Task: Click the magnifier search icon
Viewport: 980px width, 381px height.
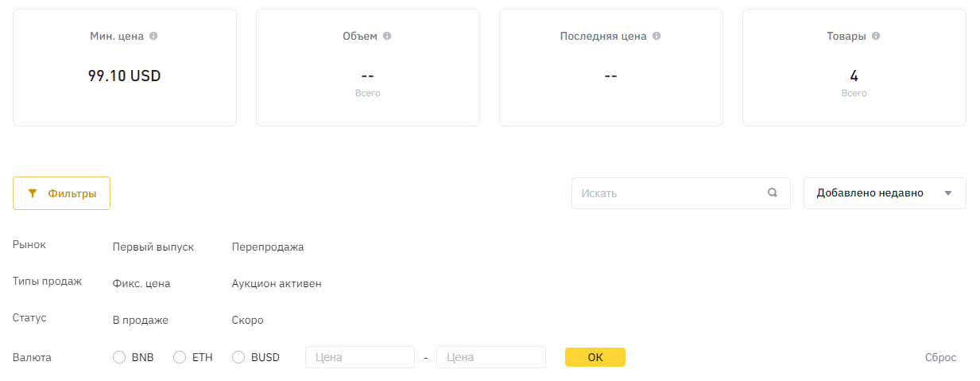Action: [x=772, y=192]
